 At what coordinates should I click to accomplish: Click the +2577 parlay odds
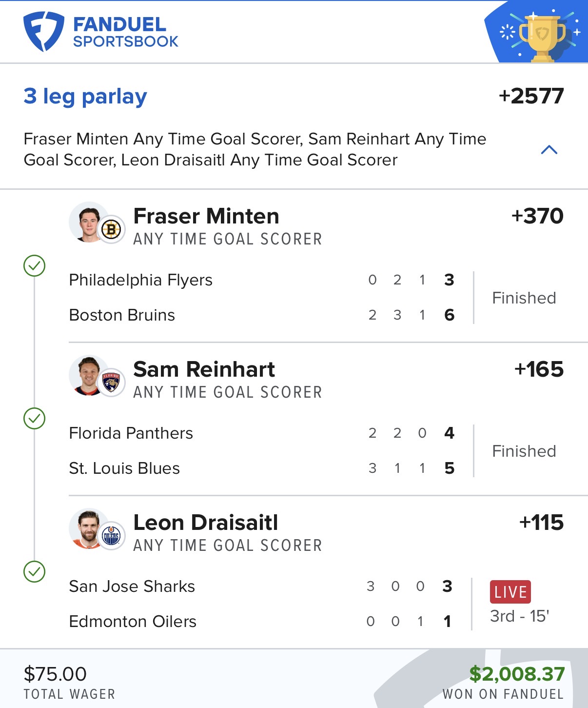pos(531,96)
